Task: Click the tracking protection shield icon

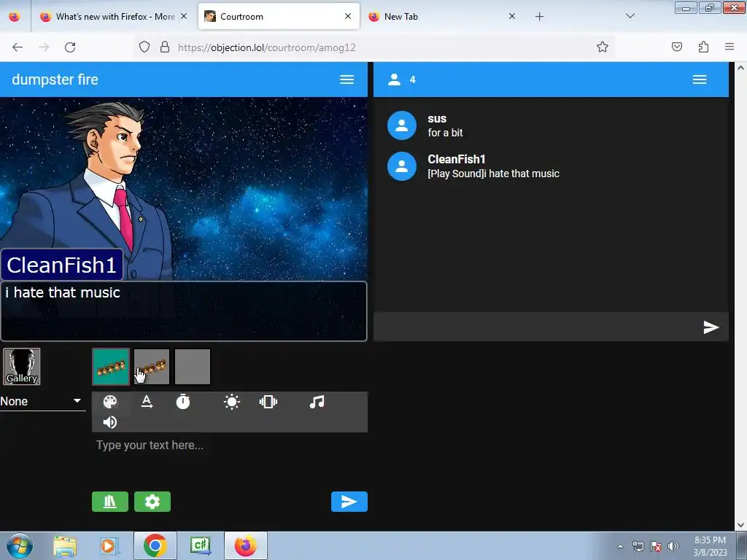Action: click(144, 47)
